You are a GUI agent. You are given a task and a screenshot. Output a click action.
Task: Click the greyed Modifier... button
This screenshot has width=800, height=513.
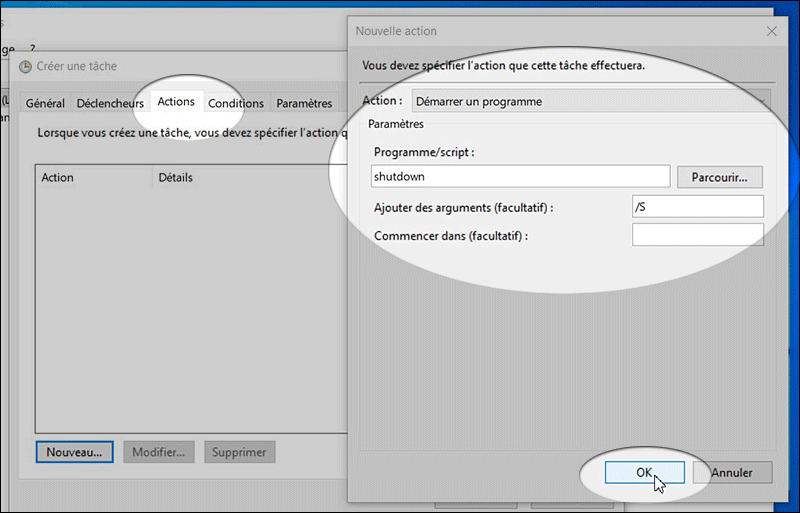(x=159, y=452)
